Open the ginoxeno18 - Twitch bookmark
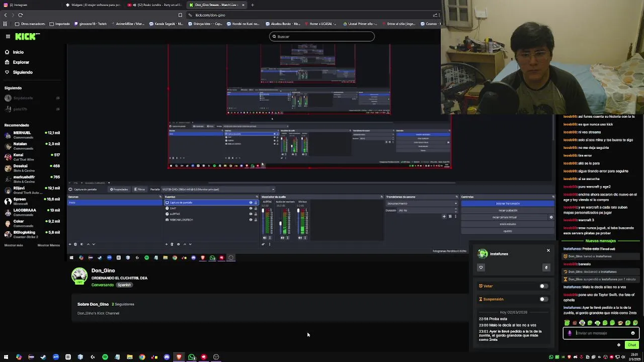 [91, 24]
